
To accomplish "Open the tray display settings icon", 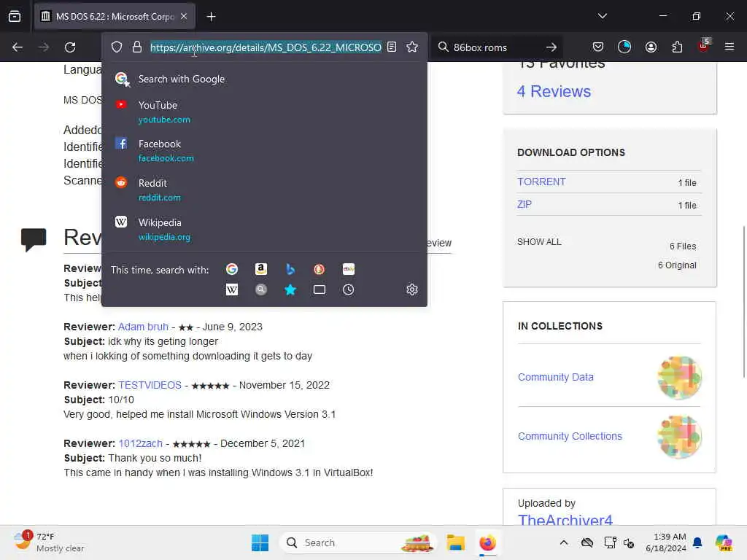I will pyautogui.click(x=610, y=542).
